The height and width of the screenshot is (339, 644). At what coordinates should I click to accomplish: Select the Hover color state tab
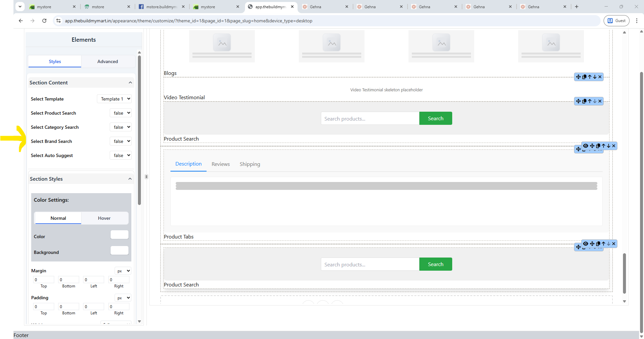pos(104,218)
